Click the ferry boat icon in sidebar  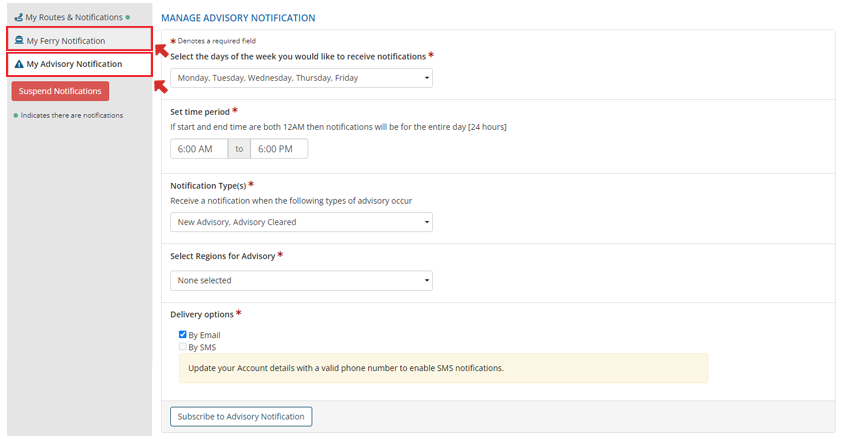click(19, 40)
